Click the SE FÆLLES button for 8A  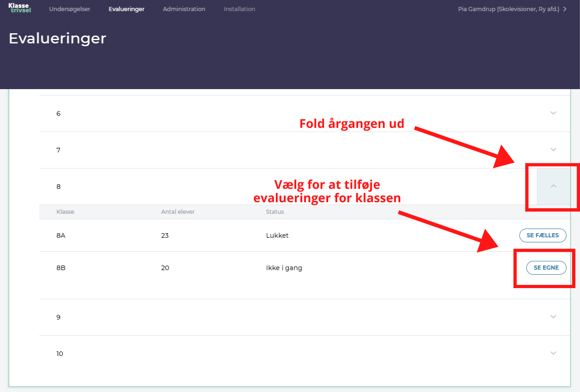543,235
